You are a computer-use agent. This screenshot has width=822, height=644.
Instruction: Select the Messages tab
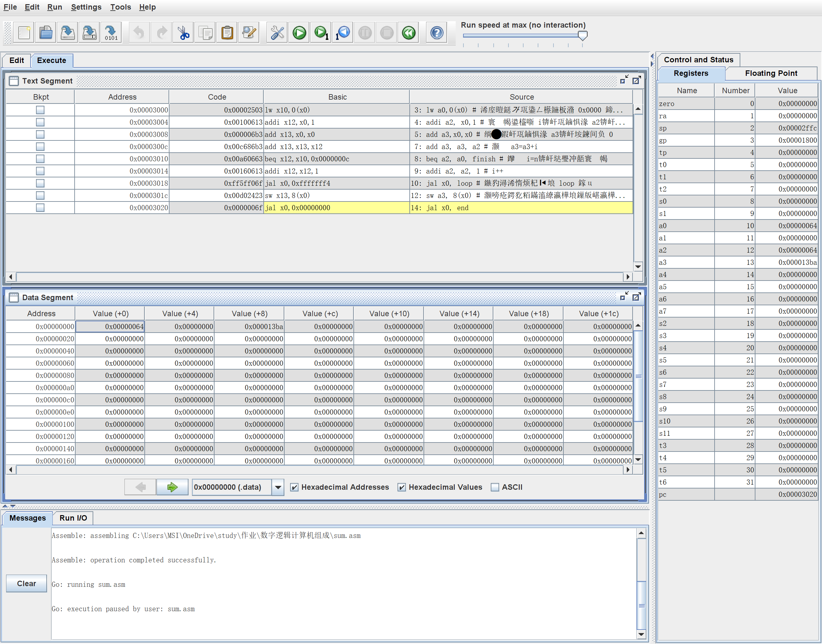[x=28, y=518]
